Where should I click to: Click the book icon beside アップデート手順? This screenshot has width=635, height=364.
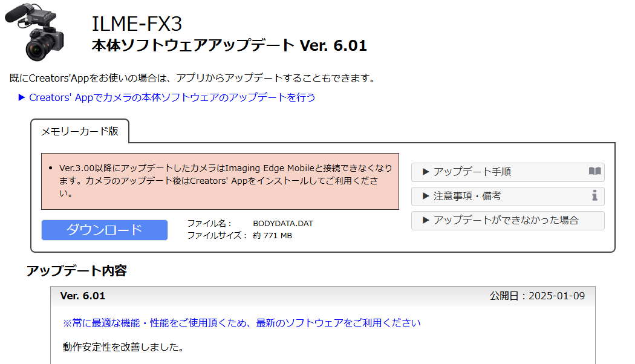[x=594, y=171]
